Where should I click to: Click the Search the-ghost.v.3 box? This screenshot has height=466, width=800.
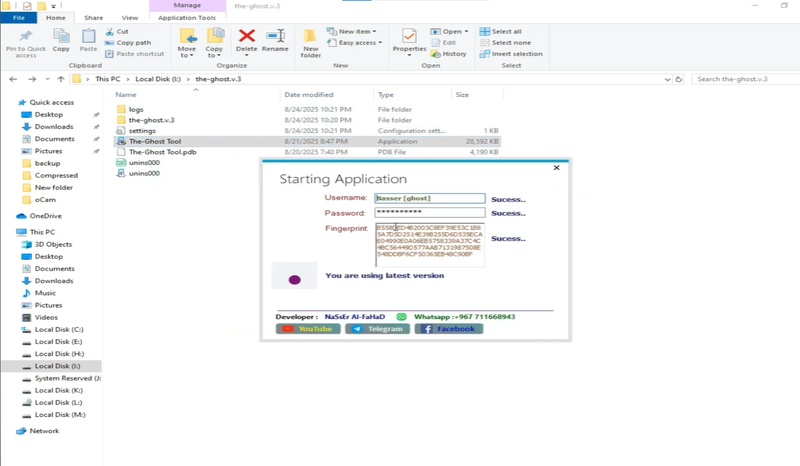745,79
